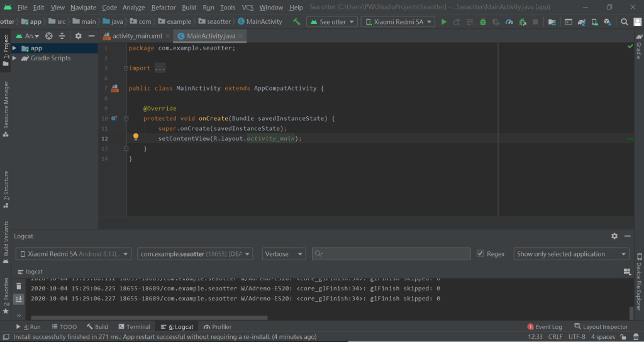Click the Search Everywhere magnifier icon
The height and width of the screenshot is (342, 644).
(x=625, y=22)
